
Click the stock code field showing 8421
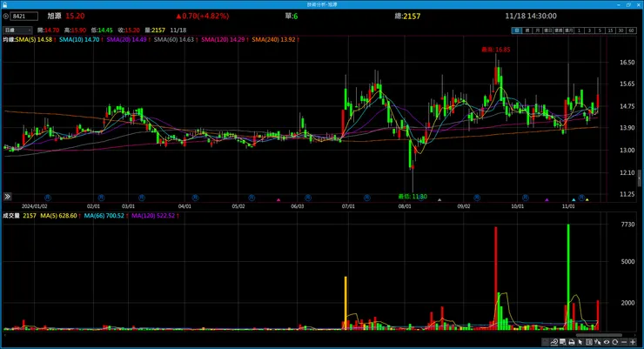coord(24,17)
